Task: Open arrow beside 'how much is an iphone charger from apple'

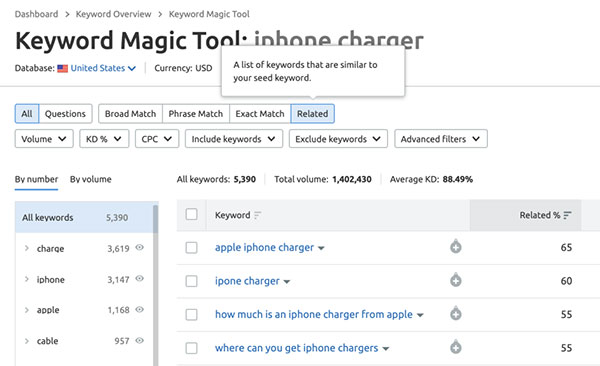Action: (420, 315)
